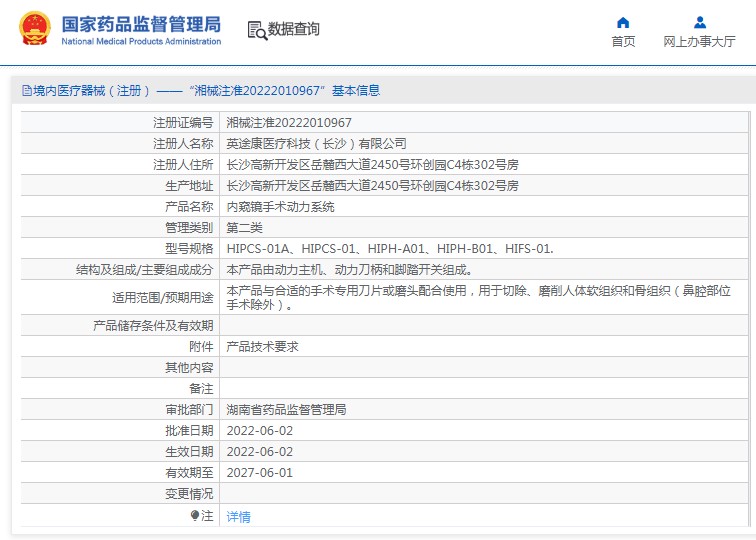Open the 数据查询 search icon
This screenshot has height=540, width=756.
257,30
